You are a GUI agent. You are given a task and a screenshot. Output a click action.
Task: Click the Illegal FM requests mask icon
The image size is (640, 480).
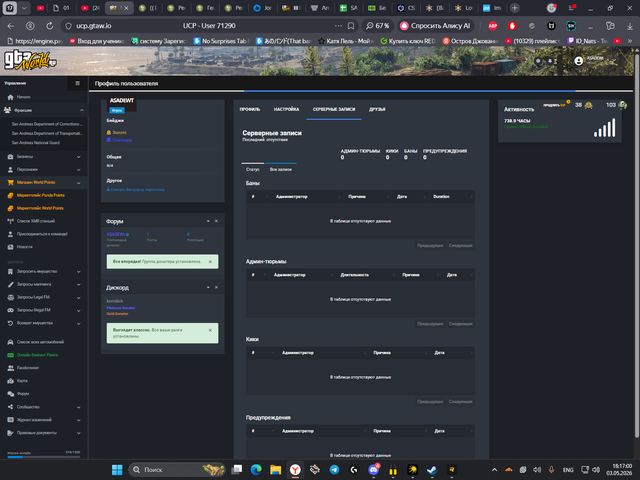[11, 310]
